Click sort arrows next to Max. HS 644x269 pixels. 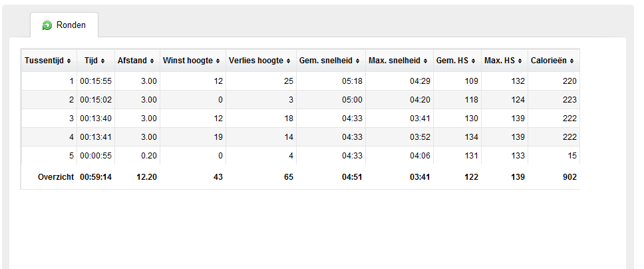[x=520, y=61]
